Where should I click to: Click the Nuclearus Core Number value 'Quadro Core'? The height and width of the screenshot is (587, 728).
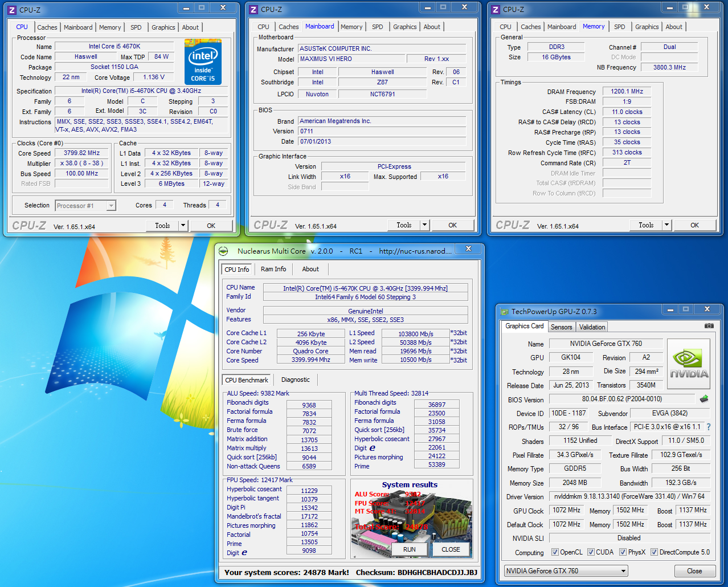click(310, 352)
